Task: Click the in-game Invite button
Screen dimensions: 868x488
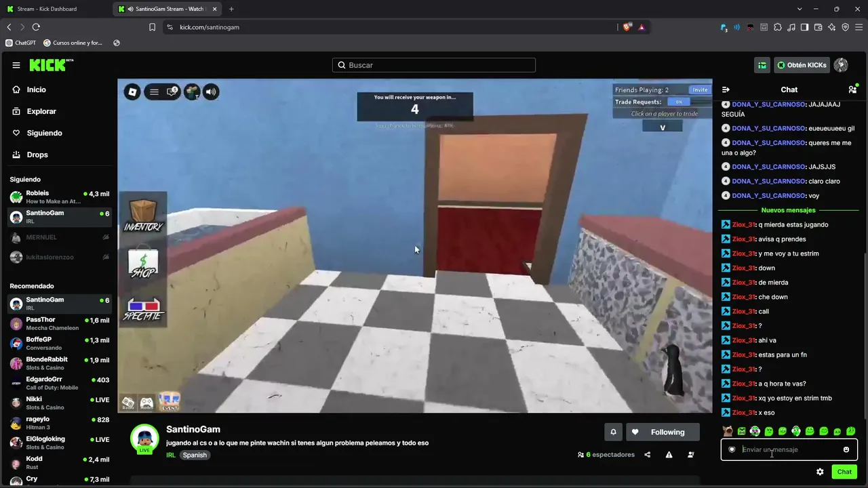Action: (x=700, y=89)
